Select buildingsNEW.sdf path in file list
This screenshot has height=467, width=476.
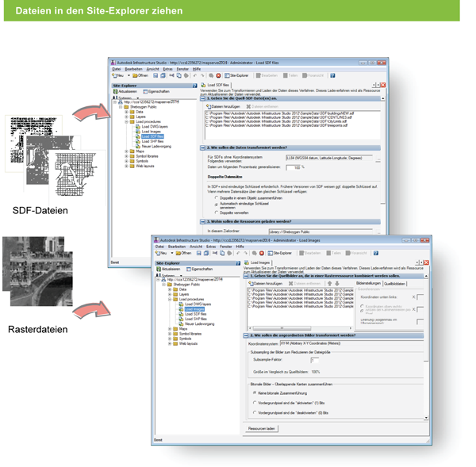pos(279,113)
